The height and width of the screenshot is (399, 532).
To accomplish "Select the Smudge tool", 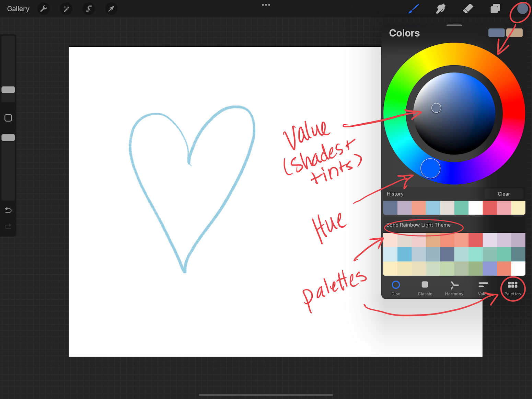I will [x=440, y=9].
